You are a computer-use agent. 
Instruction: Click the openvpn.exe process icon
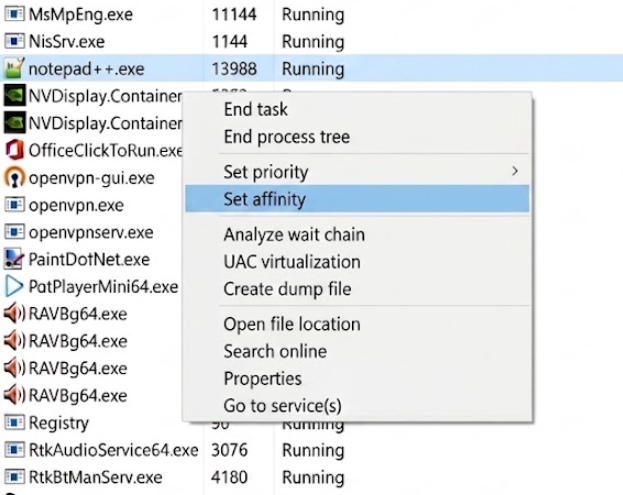point(14,205)
